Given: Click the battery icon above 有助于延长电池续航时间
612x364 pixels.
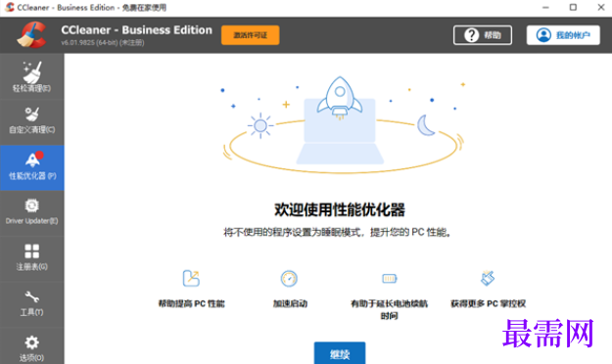Looking at the screenshot, I should pyautogui.click(x=389, y=278).
